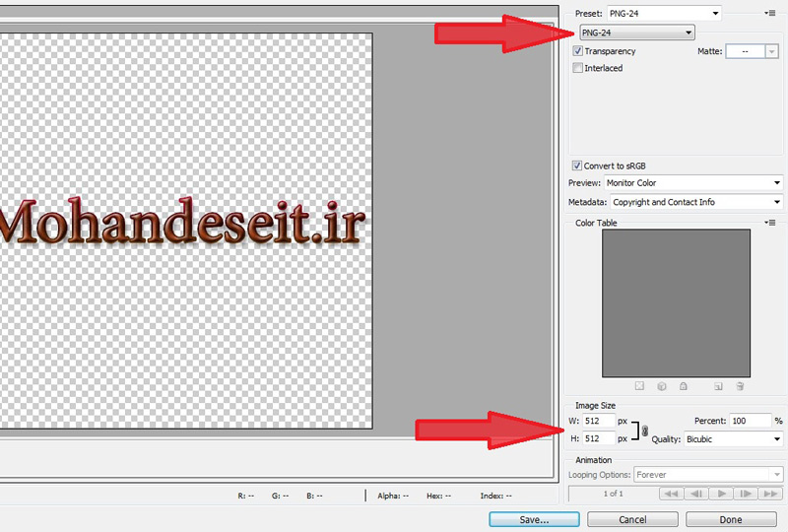Viewport: 788px width, 532px height.
Task: Click the delete color trash icon
Action: point(740,385)
